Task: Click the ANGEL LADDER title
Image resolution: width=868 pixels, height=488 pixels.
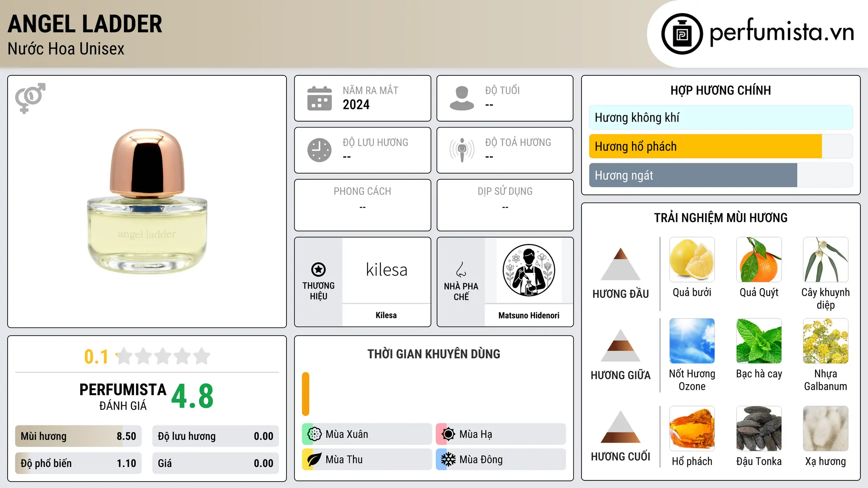Action: point(85,24)
